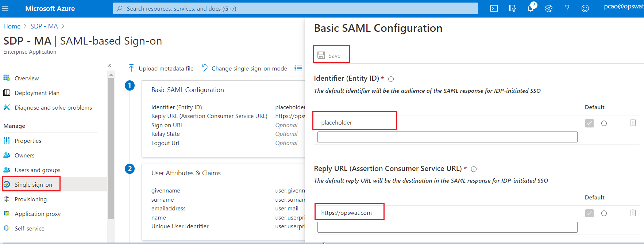Toggle default checkbox for placeholder identifier

589,123
